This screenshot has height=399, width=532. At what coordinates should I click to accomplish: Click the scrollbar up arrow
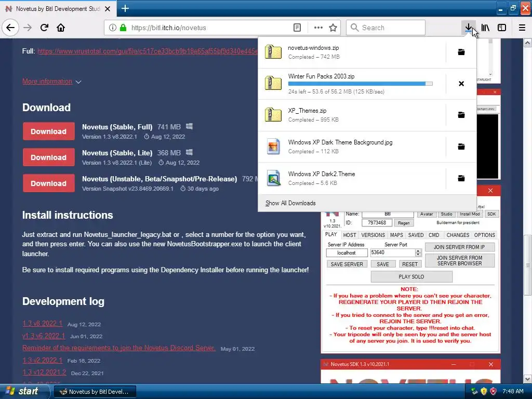click(x=528, y=43)
